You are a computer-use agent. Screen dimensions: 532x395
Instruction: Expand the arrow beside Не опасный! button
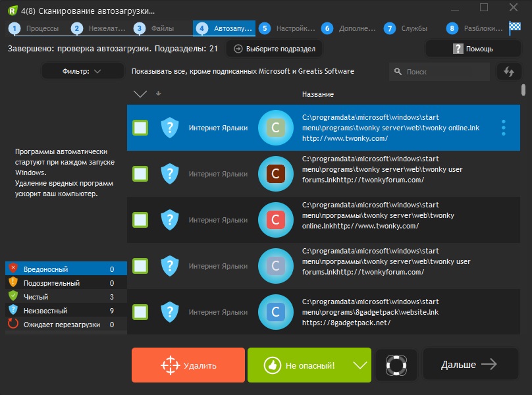(360, 365)
